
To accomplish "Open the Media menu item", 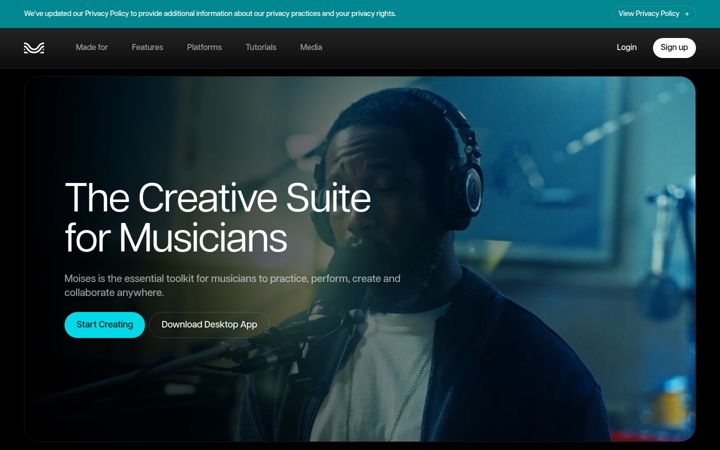I will 311,47.
